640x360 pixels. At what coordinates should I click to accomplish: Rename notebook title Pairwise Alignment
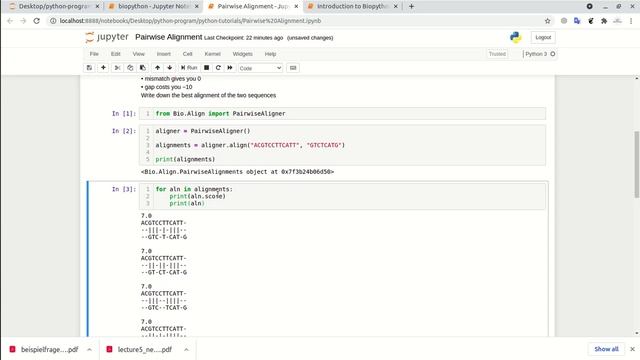[x=169, y=37]
